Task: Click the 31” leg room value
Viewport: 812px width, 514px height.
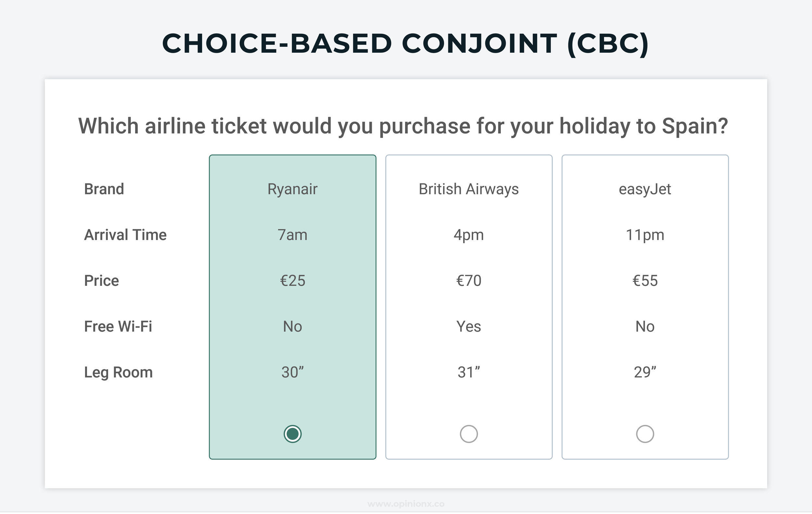Action: point(469,372)
